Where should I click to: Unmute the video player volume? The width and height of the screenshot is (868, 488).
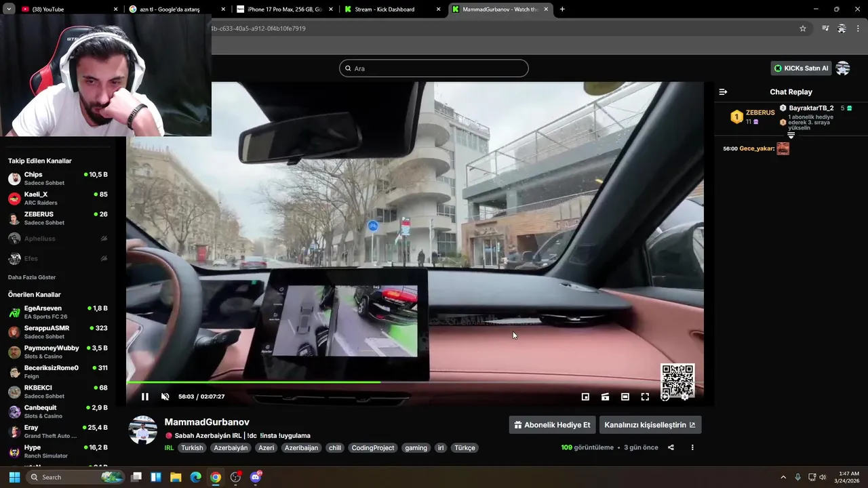pos(165,396)
